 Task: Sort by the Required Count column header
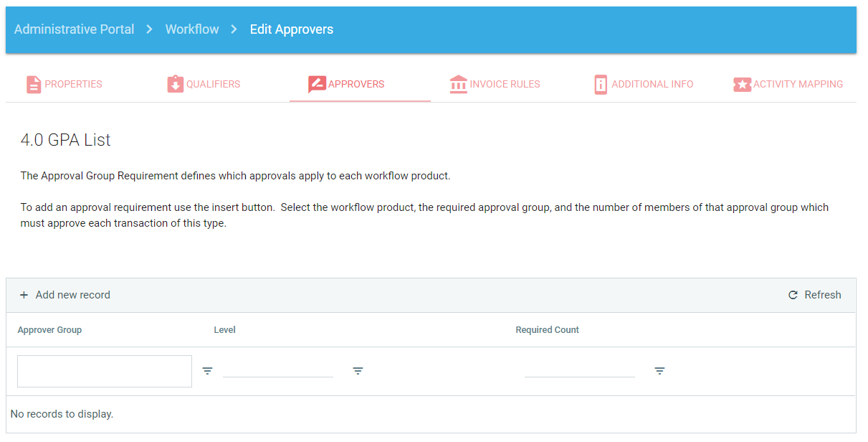pos(547,330)
